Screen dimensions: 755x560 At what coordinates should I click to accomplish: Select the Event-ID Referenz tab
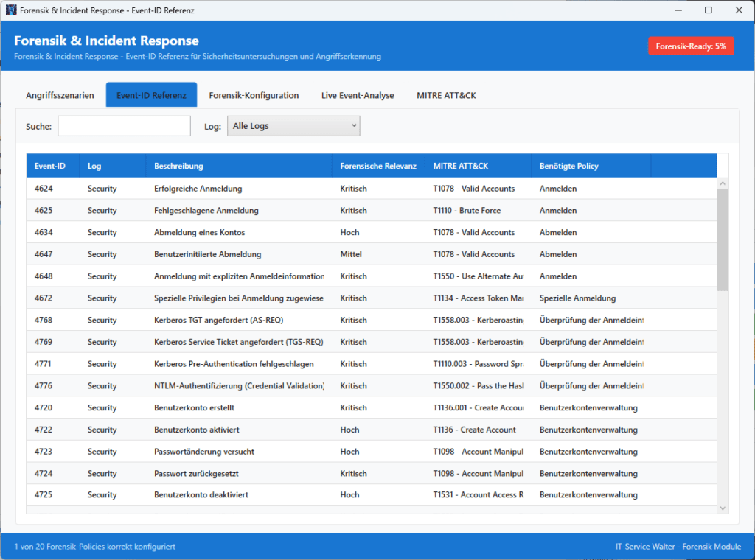[151, 95]
